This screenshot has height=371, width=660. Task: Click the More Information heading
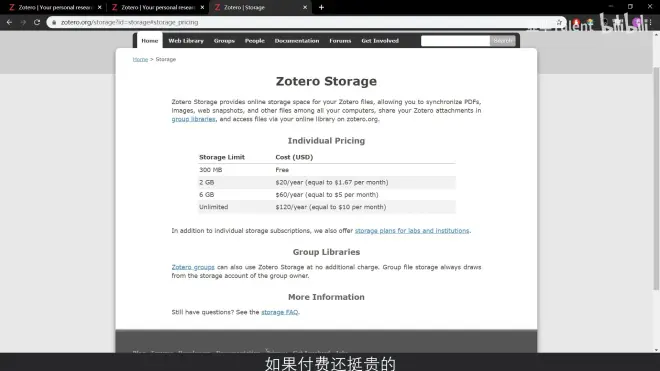[326, 297]
